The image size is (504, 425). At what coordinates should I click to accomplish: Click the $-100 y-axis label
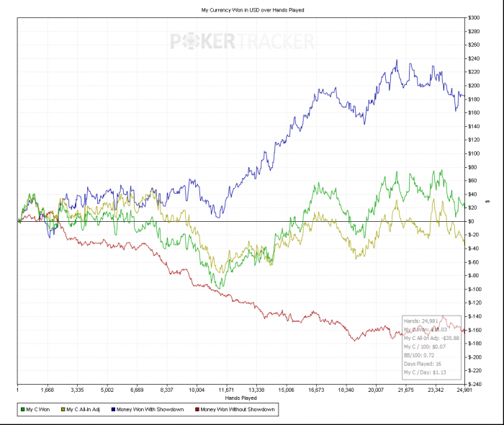pos(474,289)
